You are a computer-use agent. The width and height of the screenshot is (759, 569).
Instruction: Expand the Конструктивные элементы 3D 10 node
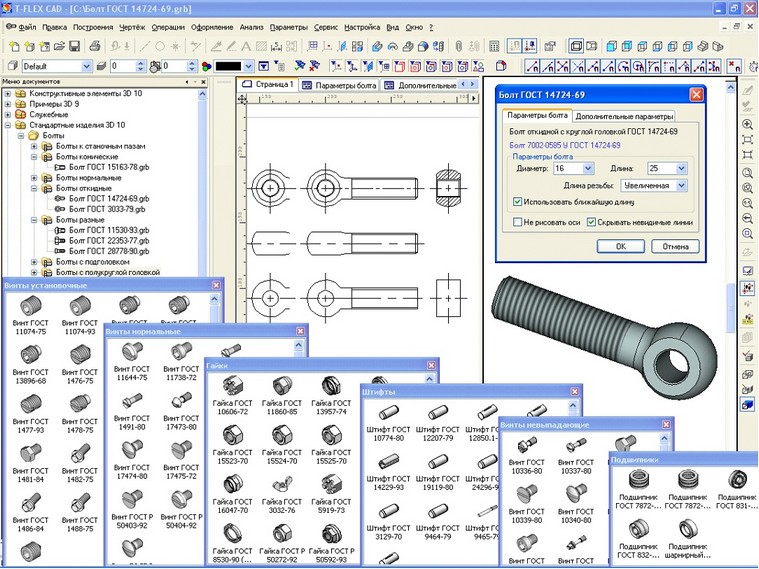[x=8, y=93]
